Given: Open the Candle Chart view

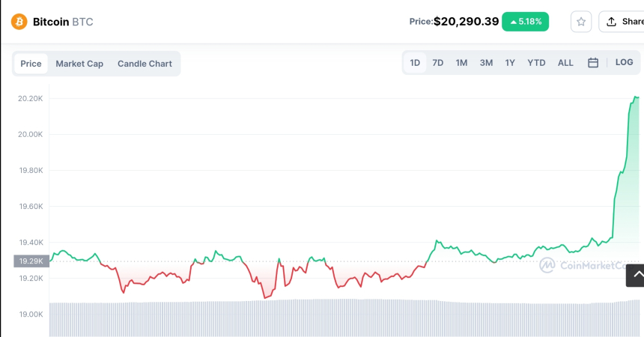Looking at the screenshot, I should click(145, 64).
